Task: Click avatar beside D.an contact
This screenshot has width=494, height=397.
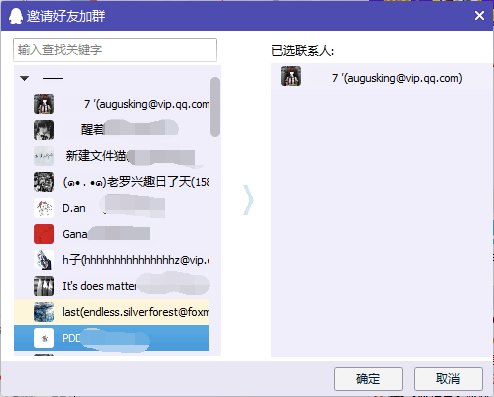Action: [44, 208]
